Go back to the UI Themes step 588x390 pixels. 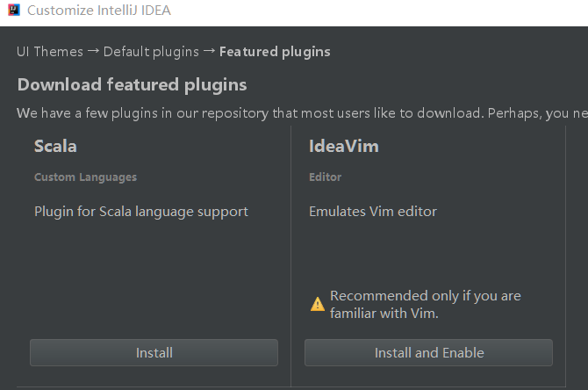(x=49, y=52)
